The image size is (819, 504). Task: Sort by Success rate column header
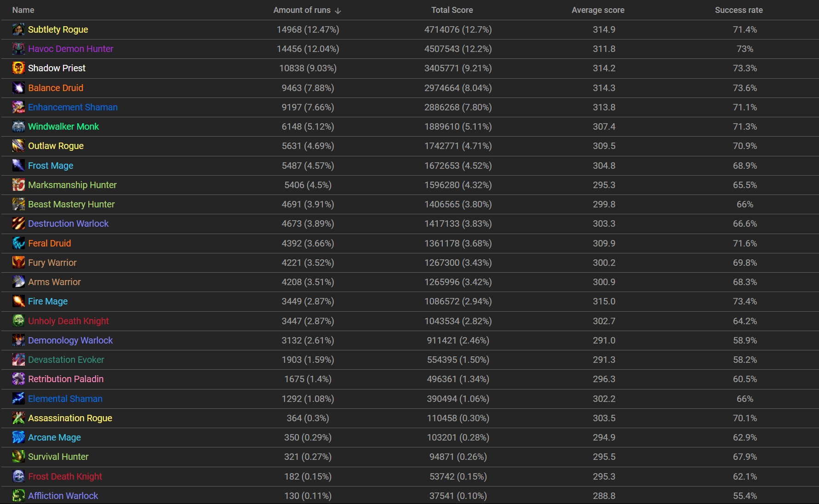[739, 10]
